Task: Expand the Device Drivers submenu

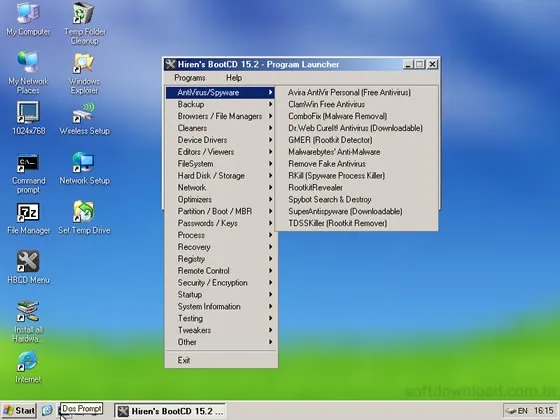Action: coord(220,140)
